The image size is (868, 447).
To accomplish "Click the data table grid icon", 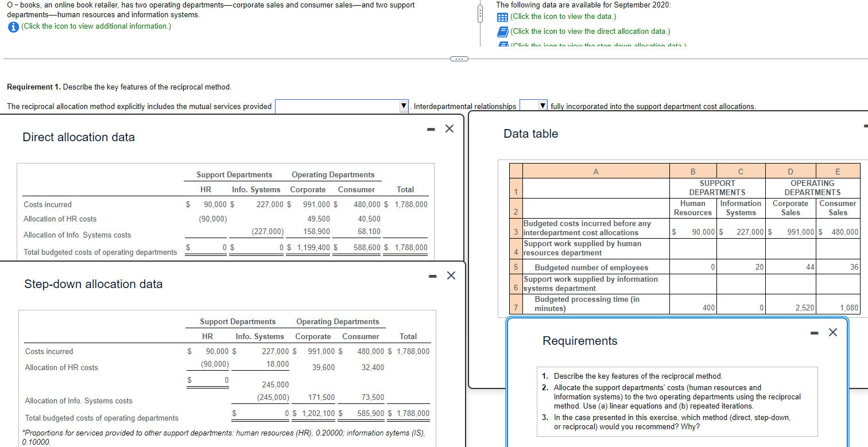I will pos(503,17).
